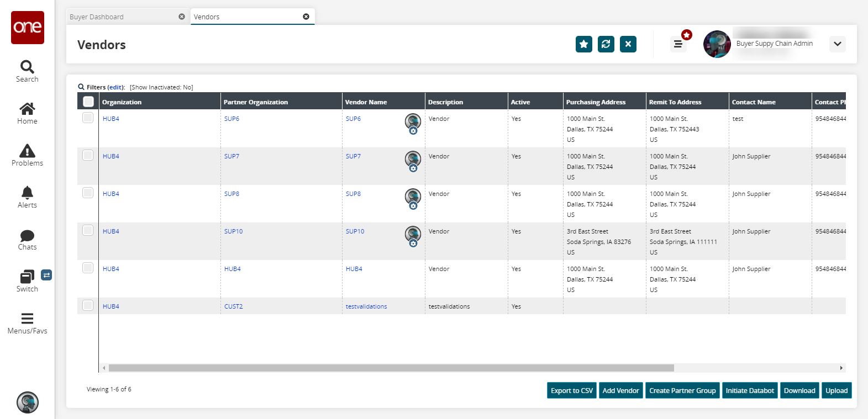Refresh the Vendors list

606,44
